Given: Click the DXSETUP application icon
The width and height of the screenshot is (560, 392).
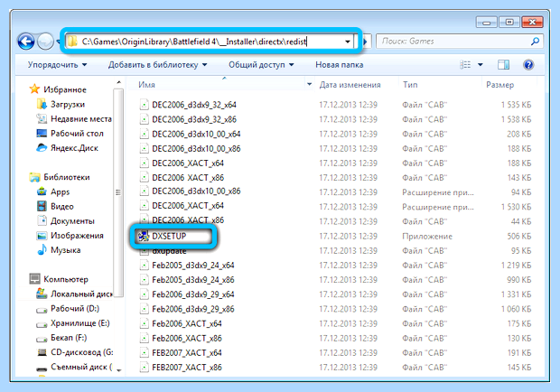Looking at the screenshot, I should point(144,236).
